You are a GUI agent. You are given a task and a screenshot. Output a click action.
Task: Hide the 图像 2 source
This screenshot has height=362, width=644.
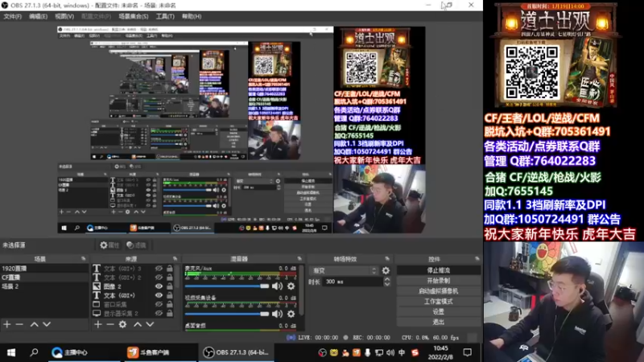159,286
